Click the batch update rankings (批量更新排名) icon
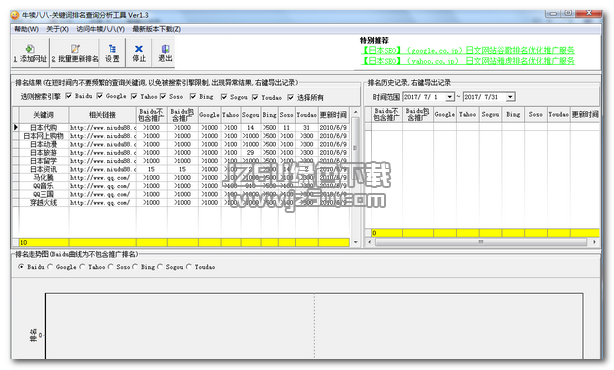 tap(75, 49)
